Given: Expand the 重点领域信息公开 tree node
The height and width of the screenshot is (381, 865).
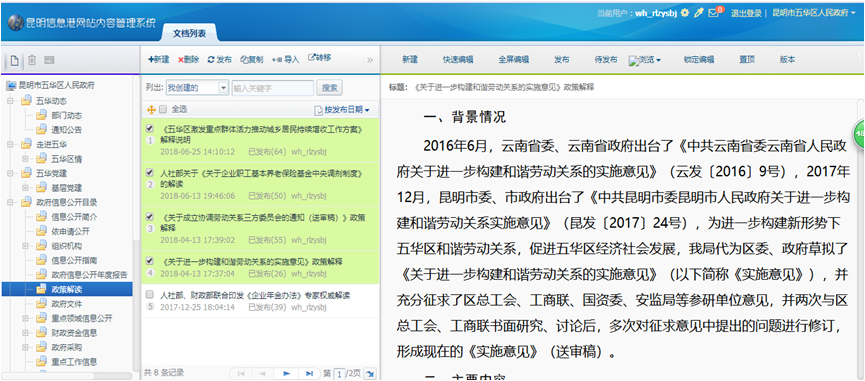Looking at the screenshot, I should (x=25, y=318).
